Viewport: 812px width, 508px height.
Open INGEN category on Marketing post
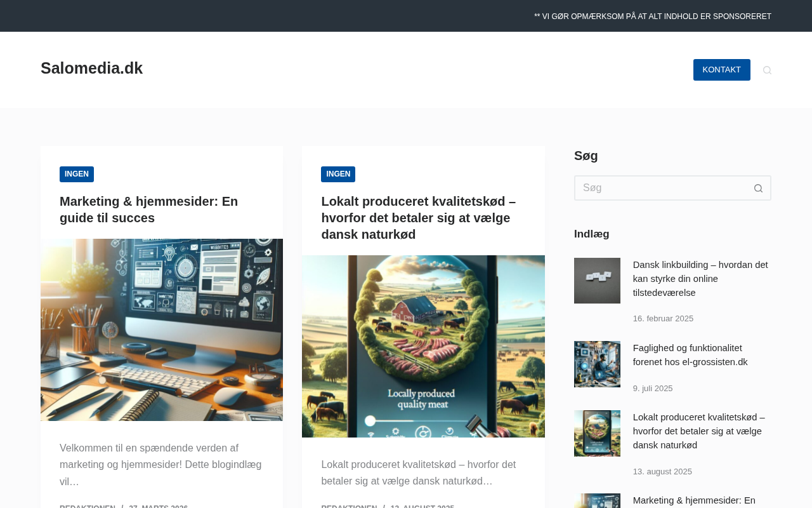coord(77,174)
